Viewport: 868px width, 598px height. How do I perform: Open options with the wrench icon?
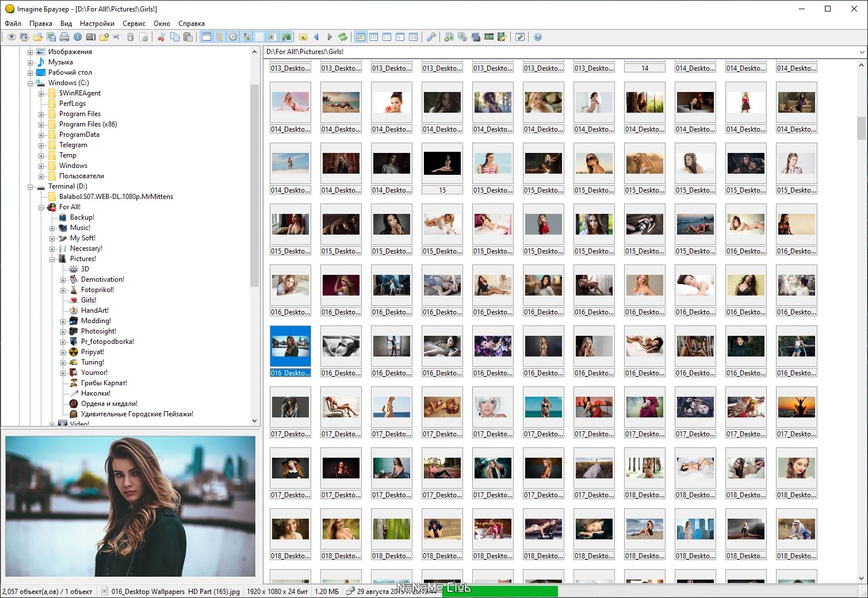pyautogui.click(x=431, y=37)
